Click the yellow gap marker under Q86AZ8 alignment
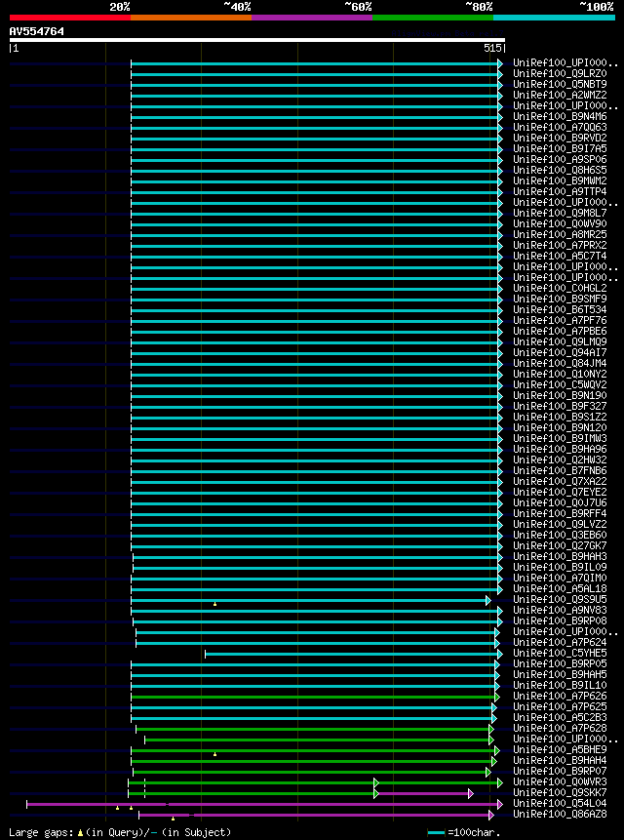This screenshot has height=840, width=624. pyautogui.click(x=173, y=819)
